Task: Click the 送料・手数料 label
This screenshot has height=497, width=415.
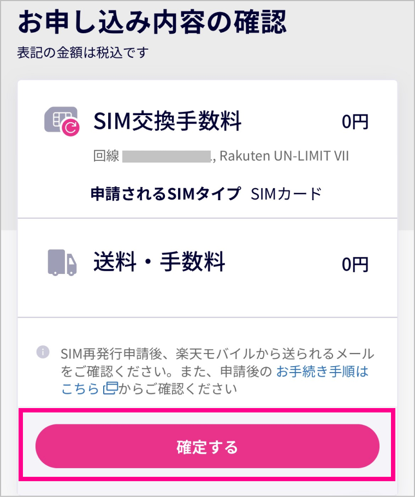Action: (159, 262)
